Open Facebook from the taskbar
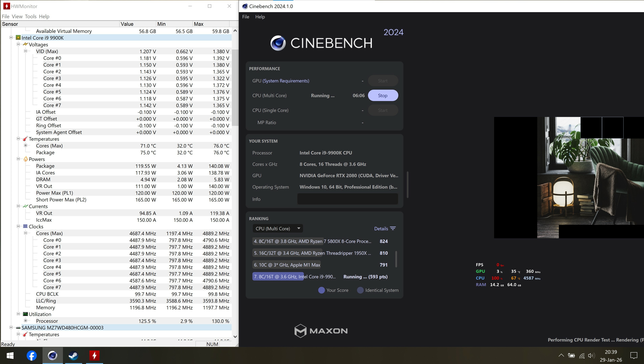This screenshot has width=644, height=364. click(32, 356)
